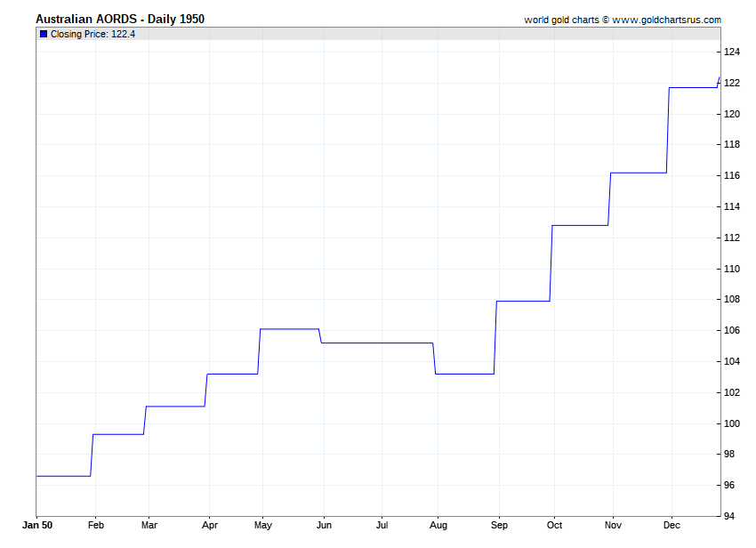Click the 'Australian AORDS - Daily 1950' chart title

(120, 19)
